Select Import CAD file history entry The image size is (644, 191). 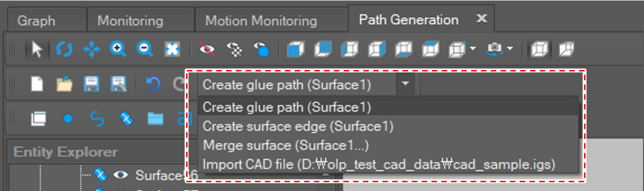tap(379, 164)
